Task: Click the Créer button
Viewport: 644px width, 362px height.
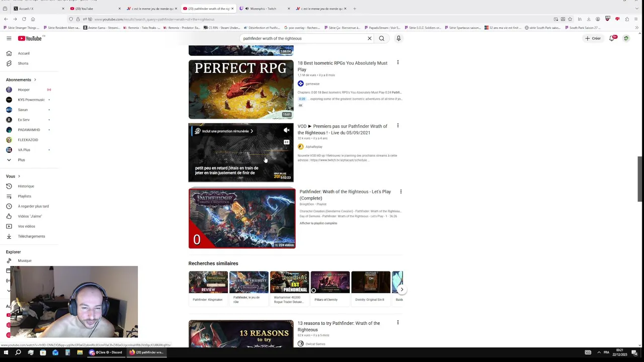Action: [x=593, y=38]
